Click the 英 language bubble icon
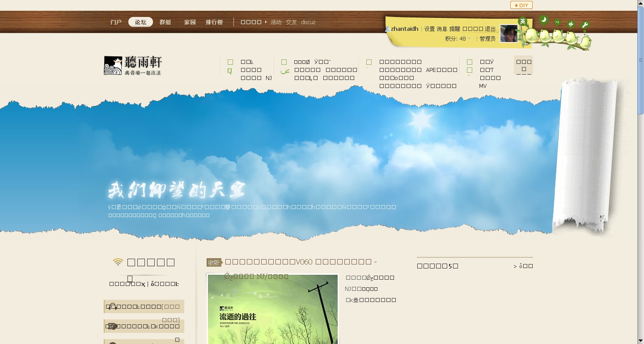Viewport: 644px width, 344px height. [x=523, y=21]
